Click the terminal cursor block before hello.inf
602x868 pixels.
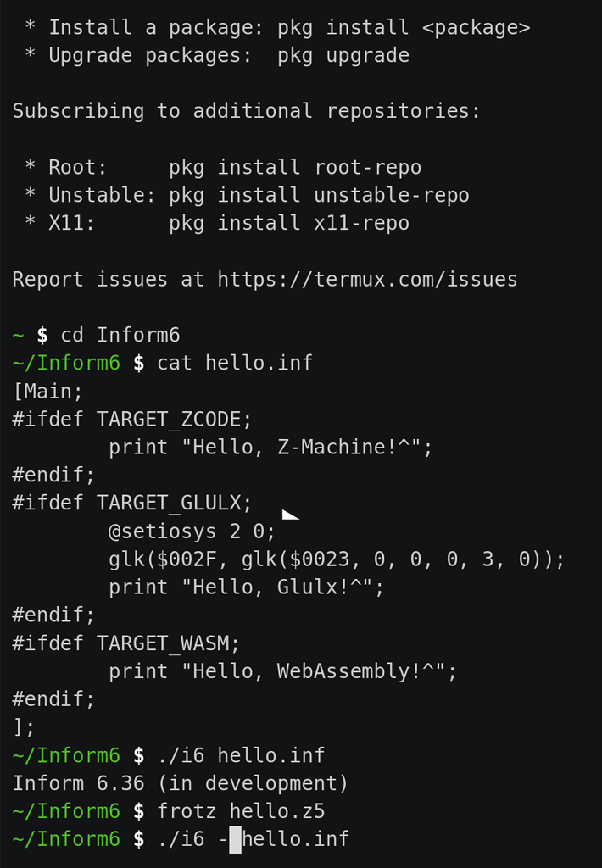pos(236,840)
